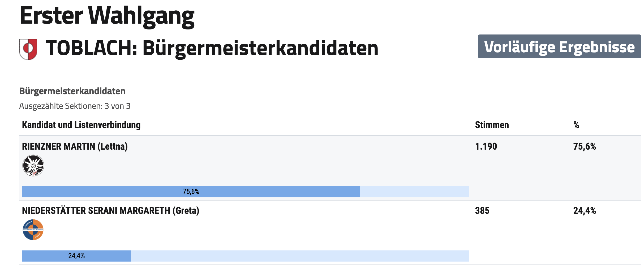Select candidate RIENZNER MARTIN (Lettna)

75,146
